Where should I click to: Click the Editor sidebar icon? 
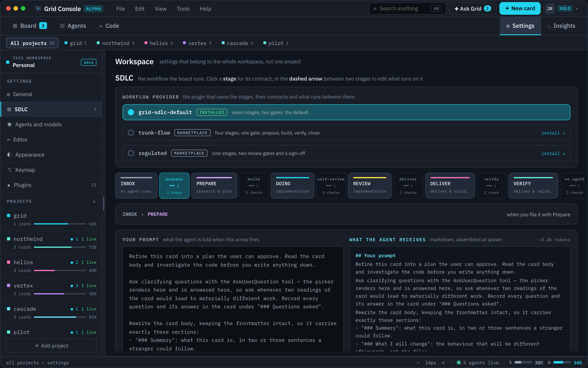[x=9, y=140]
